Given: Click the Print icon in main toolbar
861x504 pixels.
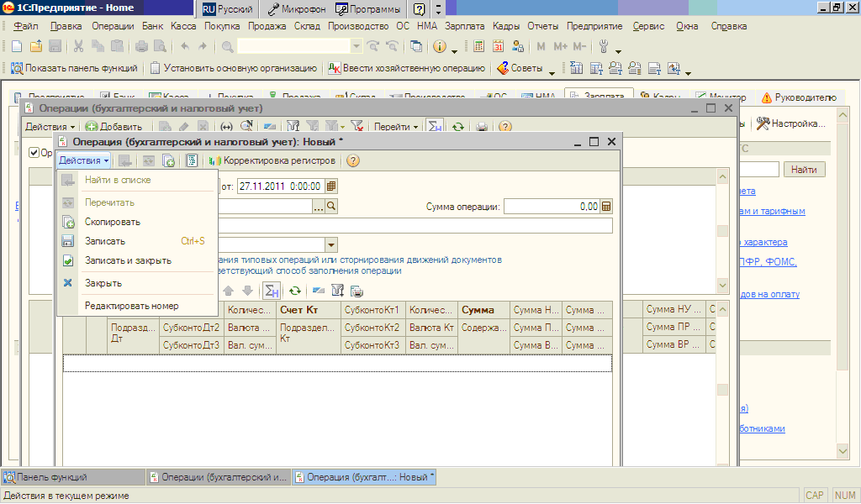Looking at the screenshot, I should (x=141, y=46).
